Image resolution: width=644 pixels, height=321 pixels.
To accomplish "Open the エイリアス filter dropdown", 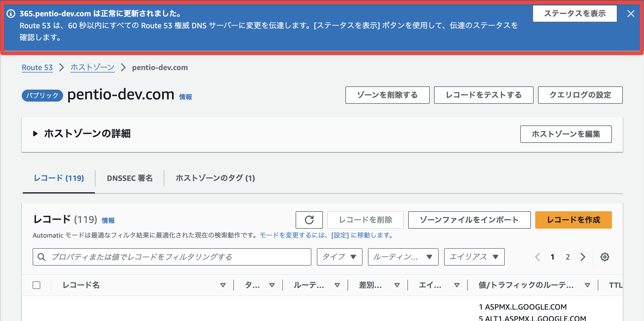I will point(474,257).
